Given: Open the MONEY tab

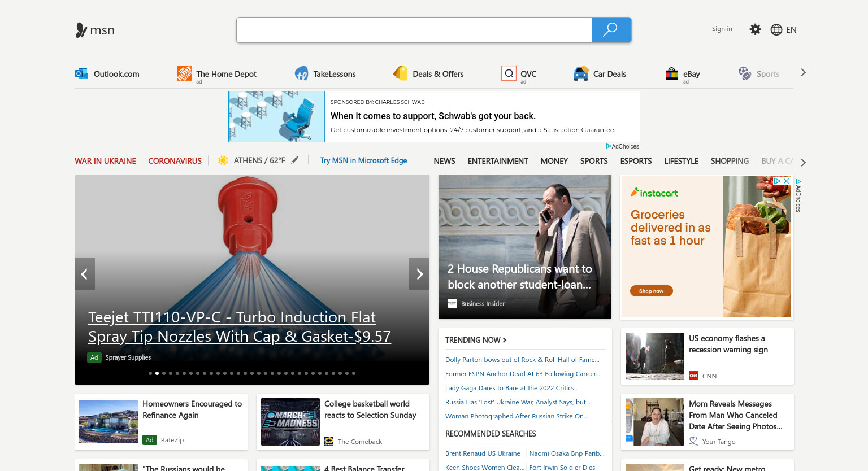Looking at the screenshot, I should click(554, 161).
